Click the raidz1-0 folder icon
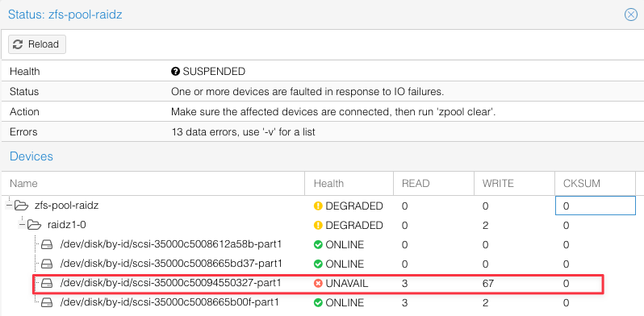This screenshot has width=644, height=316. tap(35, 225)
